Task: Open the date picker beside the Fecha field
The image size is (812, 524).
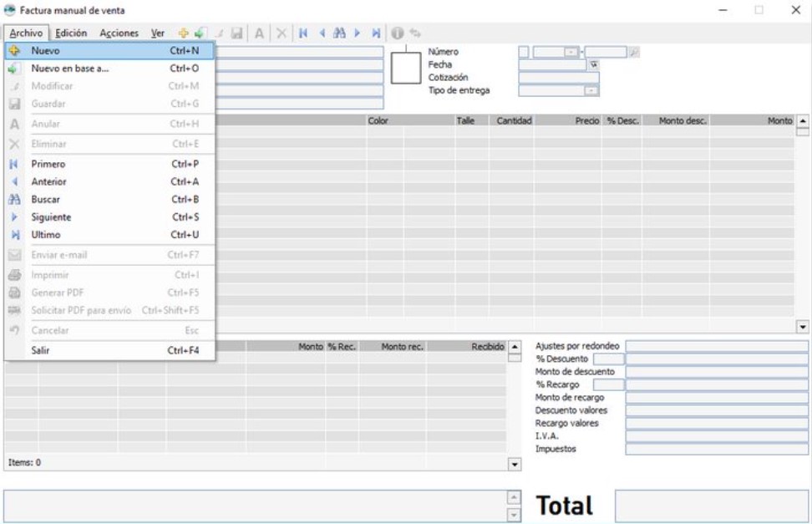Action: (594, 64)
